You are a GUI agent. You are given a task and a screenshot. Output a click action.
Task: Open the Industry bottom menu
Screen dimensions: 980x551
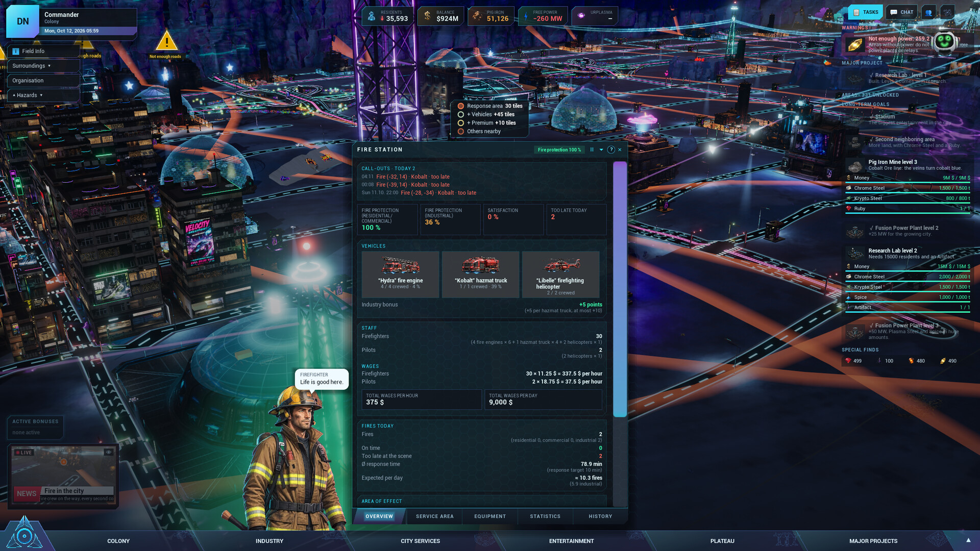[x=269, y=541]
